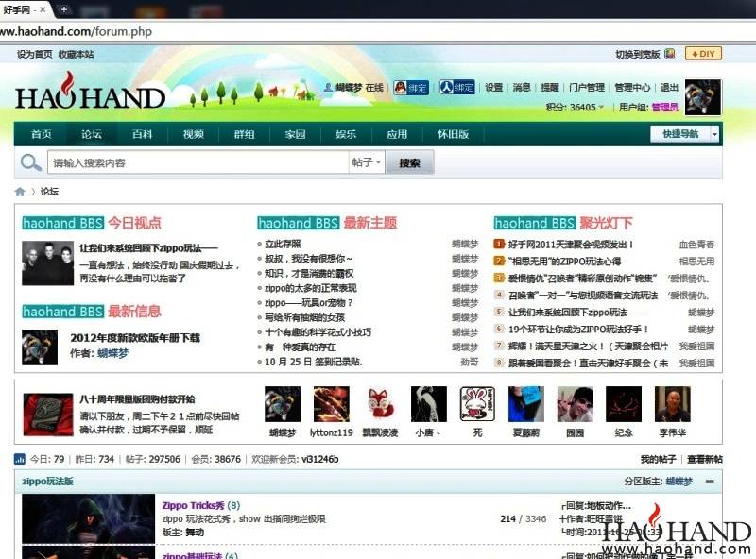This screenshot has width=756, height=559.
Task: Open a new browser tab
Action: [x=63, y=9]
